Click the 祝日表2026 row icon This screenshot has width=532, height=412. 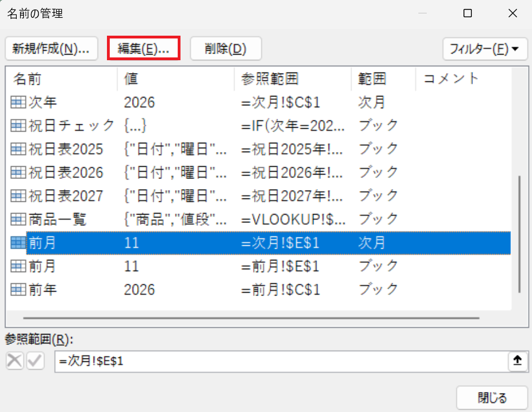point(18,172)
